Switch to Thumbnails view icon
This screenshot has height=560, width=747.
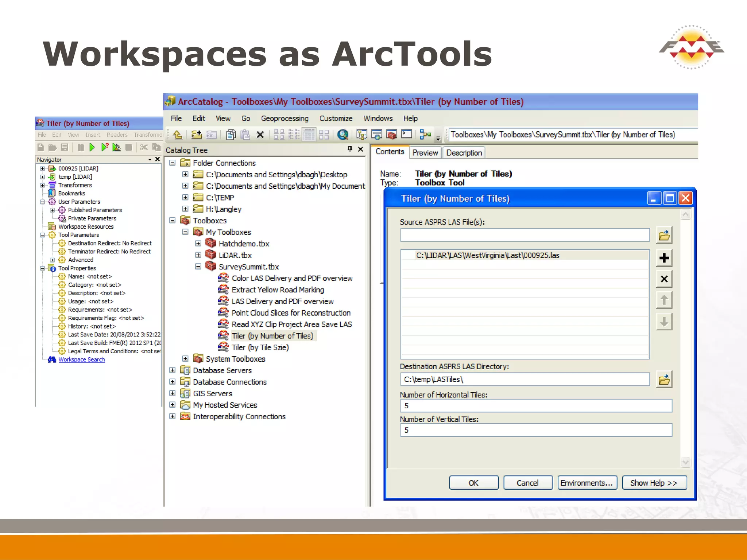[x=324, y=135]
